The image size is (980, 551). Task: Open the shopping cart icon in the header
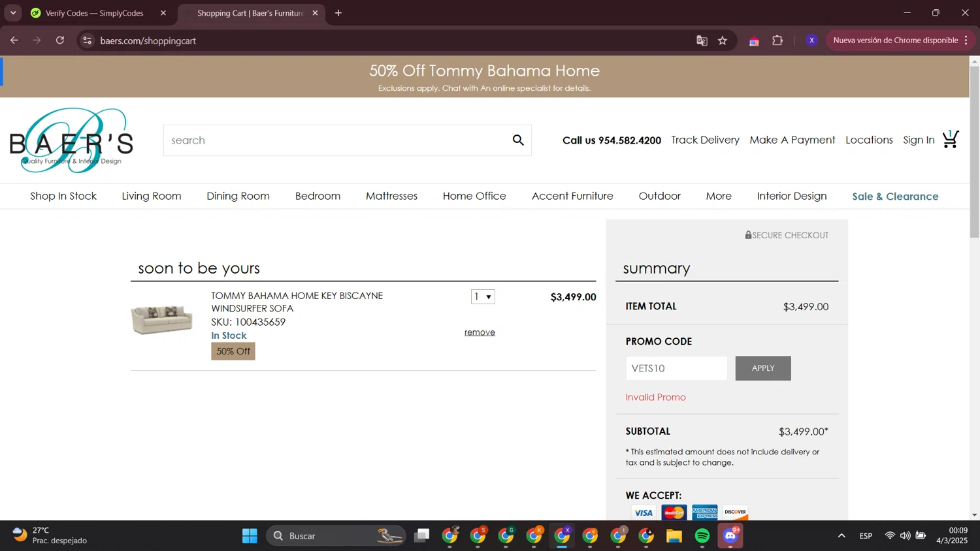pos(951,139)
